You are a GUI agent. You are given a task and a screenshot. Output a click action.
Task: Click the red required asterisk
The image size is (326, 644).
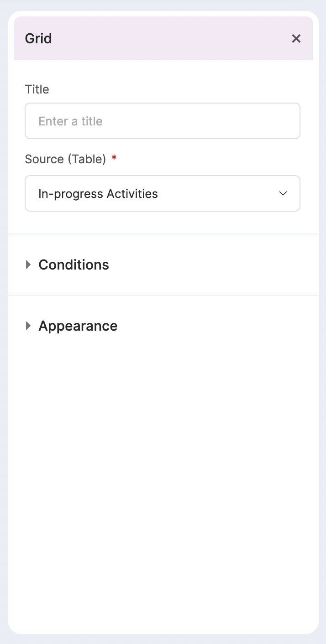click(114, 158)
